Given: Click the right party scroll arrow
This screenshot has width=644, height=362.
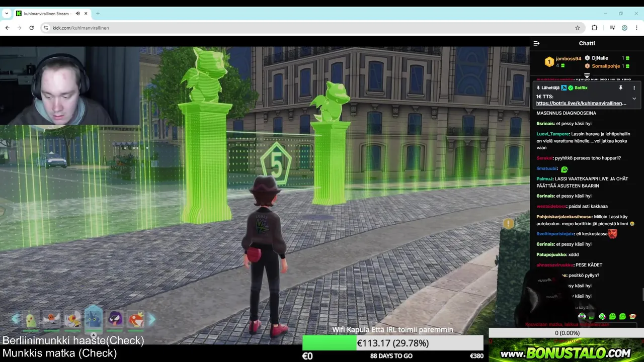Looking at the screenshot, I should tap(152, 318).
